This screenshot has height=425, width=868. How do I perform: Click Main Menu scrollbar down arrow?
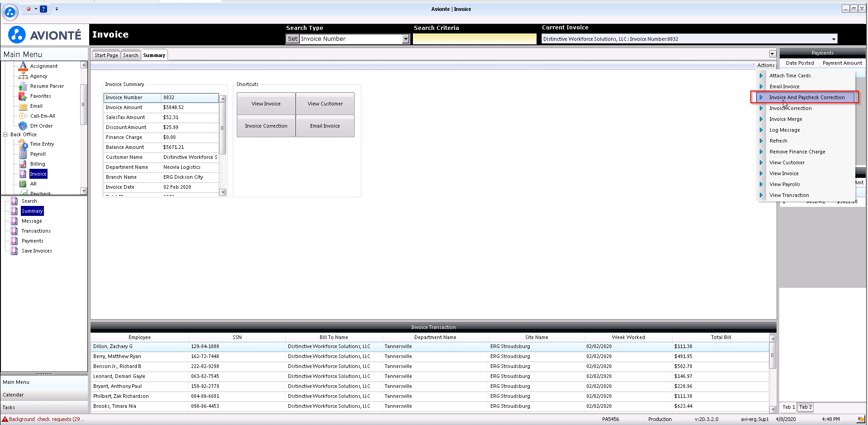click(83, 191)
